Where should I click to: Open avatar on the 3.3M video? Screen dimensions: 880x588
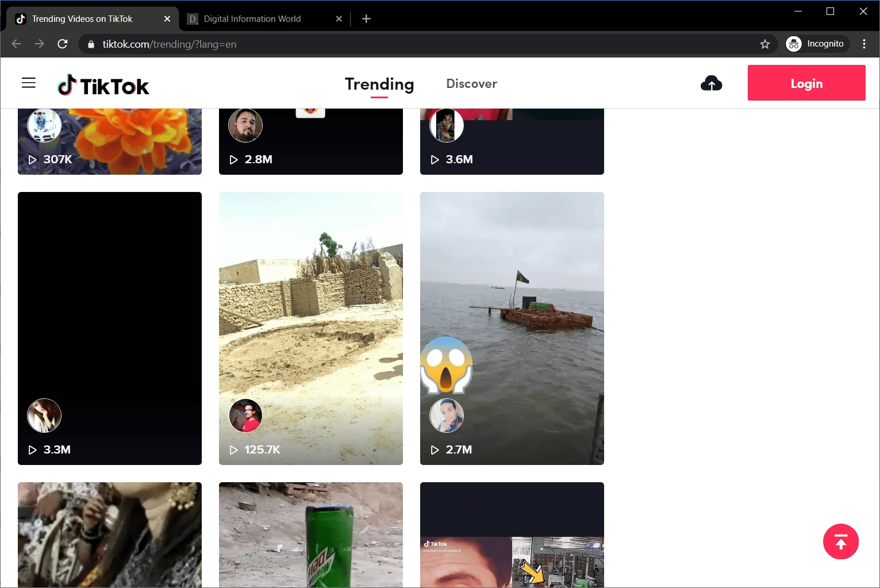point(44,415)
